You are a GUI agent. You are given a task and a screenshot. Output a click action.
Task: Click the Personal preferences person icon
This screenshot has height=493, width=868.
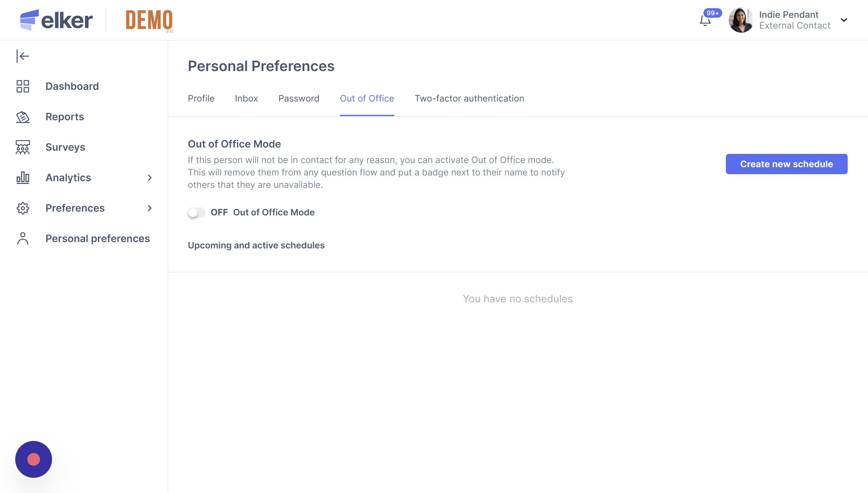23,239
